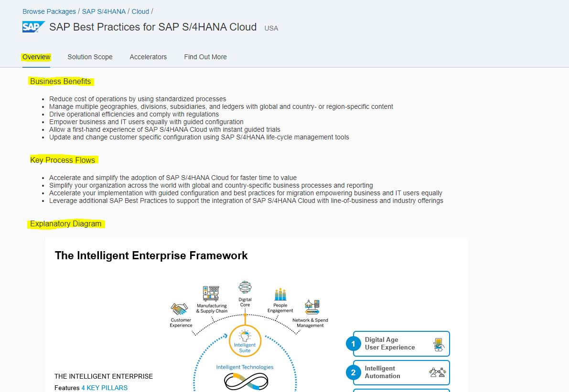569x392 pixels.
Task: Open the Accelerators tab
Action: point(148,57)
